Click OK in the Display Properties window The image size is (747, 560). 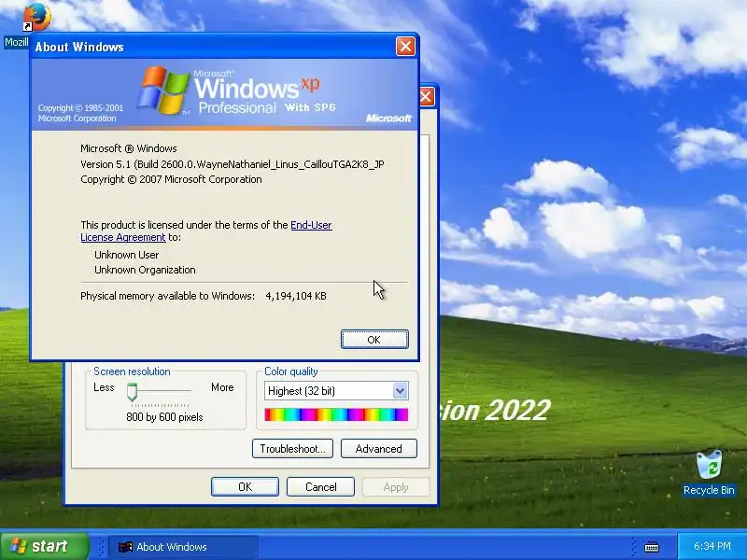pos(245,486)
